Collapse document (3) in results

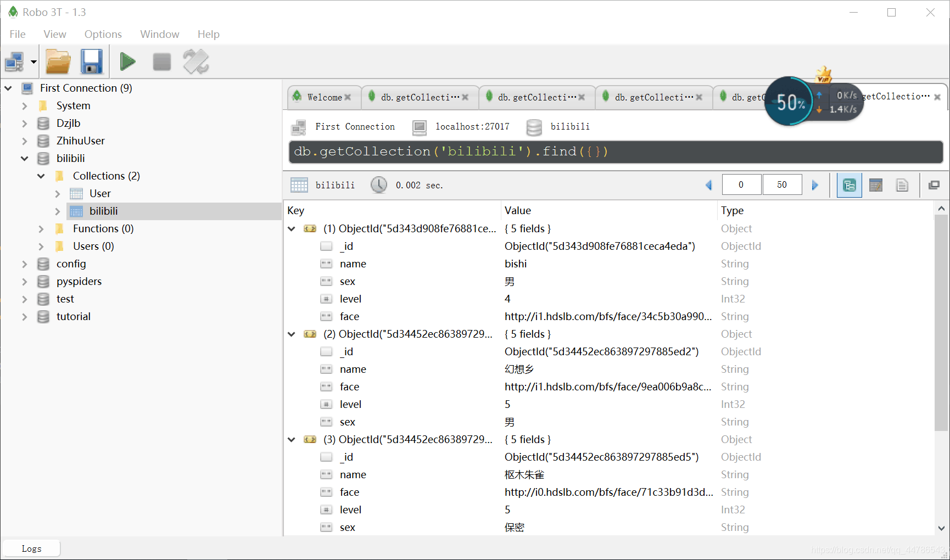[x=292, y=439]
